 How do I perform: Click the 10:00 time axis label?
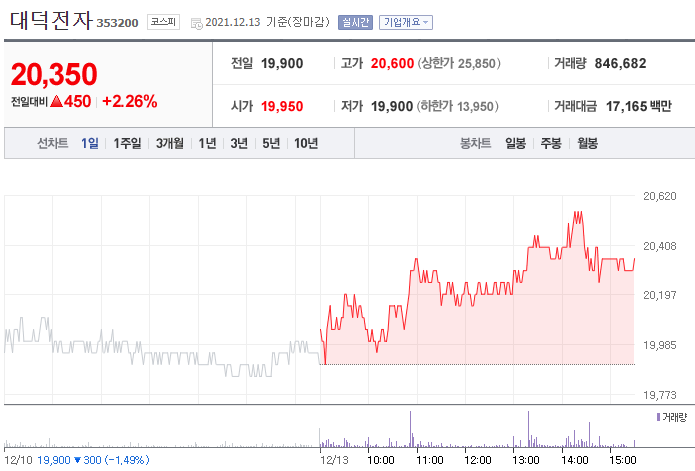click(x=381, y=460)
